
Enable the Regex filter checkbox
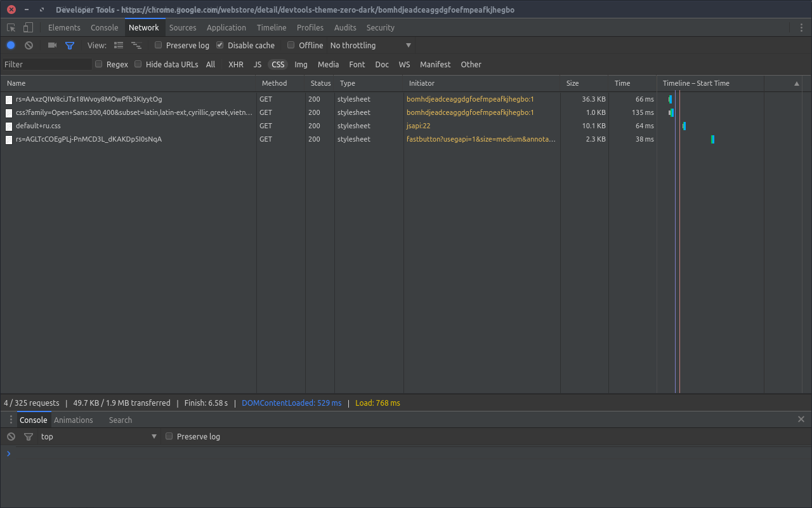point(99,64)
